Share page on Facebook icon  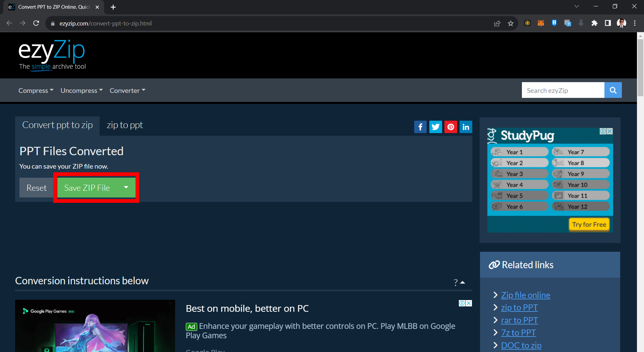point(420,127)
